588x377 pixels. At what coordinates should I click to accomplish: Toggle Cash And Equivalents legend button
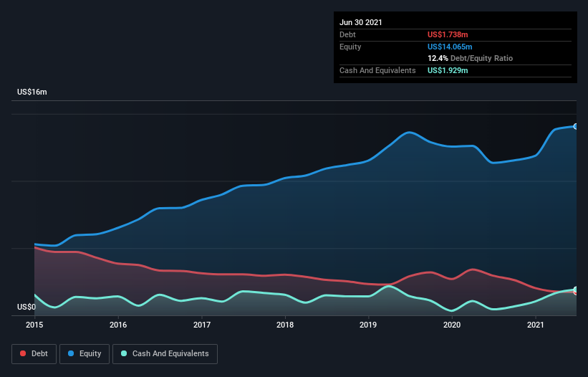click(x=165, y=354)
